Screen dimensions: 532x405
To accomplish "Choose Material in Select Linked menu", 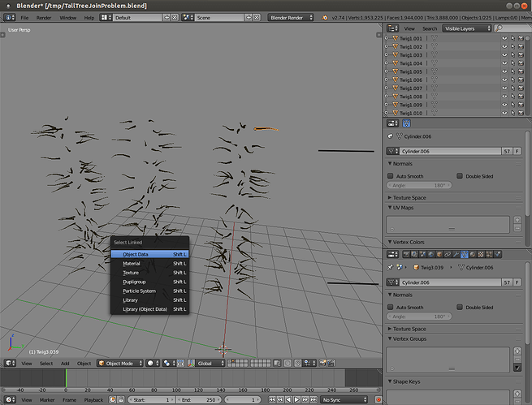I will point(149,263).
